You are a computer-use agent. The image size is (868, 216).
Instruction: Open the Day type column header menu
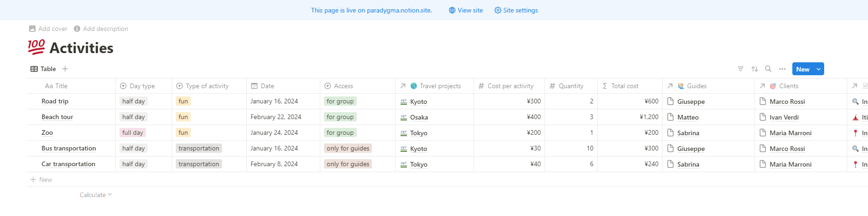click(x=143, y=86)
